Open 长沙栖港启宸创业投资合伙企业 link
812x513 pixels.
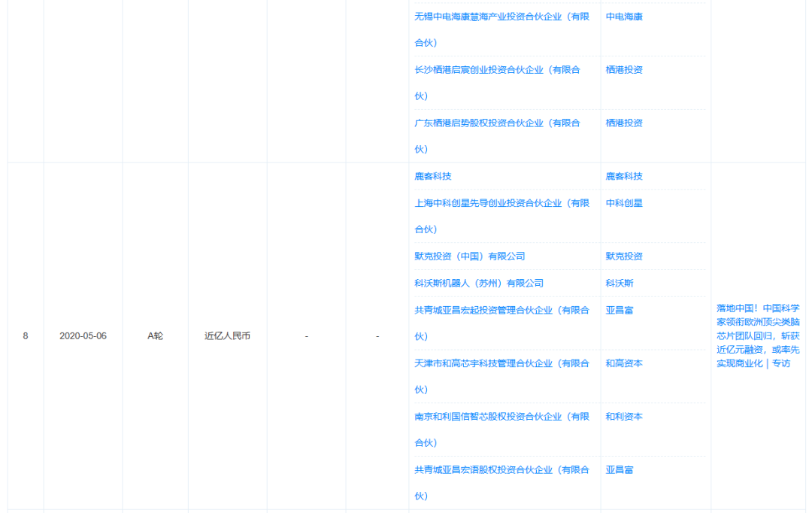point(497,83)
